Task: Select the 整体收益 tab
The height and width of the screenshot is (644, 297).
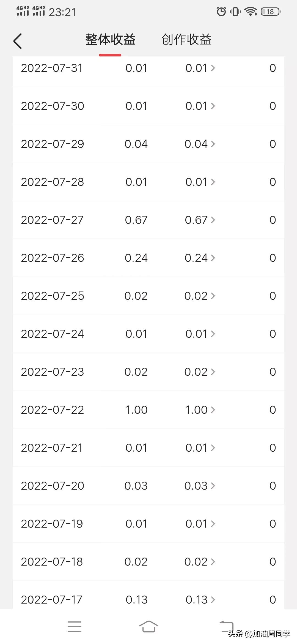Action: (x=110, y=40)
